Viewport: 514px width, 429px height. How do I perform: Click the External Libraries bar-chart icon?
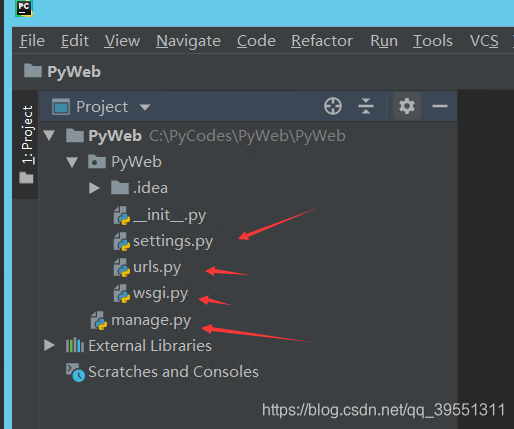pos(75,345)
